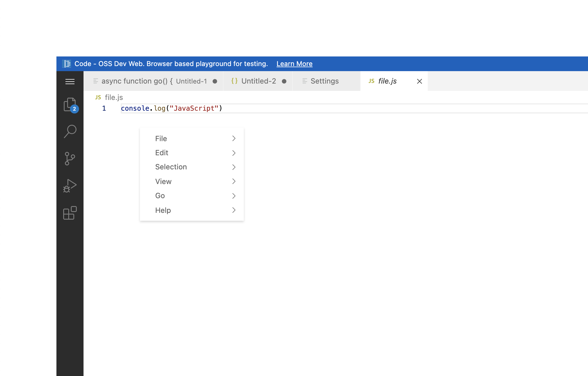This screenshot has width=588, height=376.
Task: Click the Code OSS logo in banner
Action: 67,64
